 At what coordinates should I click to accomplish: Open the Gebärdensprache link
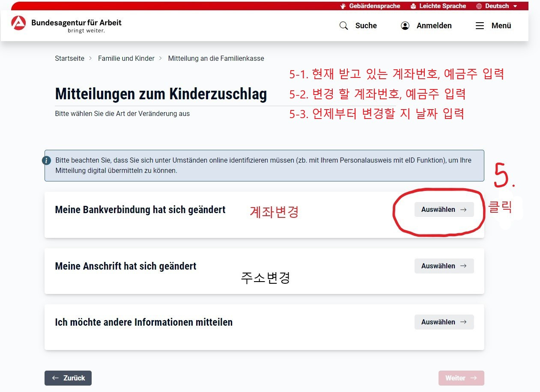click(370, 6)
